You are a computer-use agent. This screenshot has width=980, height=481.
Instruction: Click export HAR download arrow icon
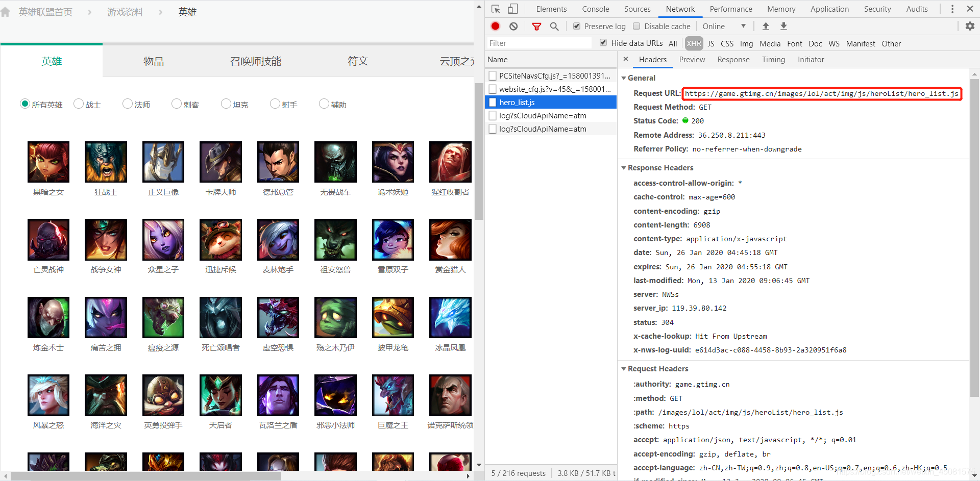click(x=783, y=26)
